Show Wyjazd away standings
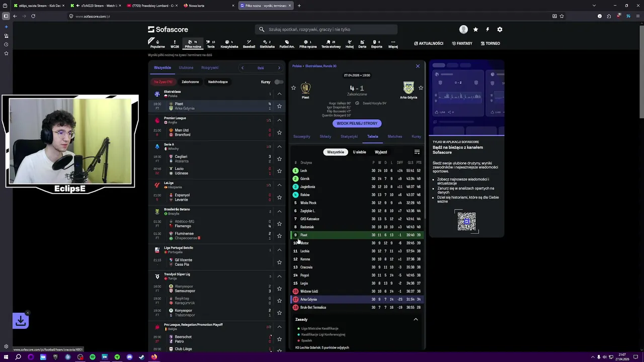Image resolution: width=644 pixels, height=362 pixels. (x=381, y=152)
